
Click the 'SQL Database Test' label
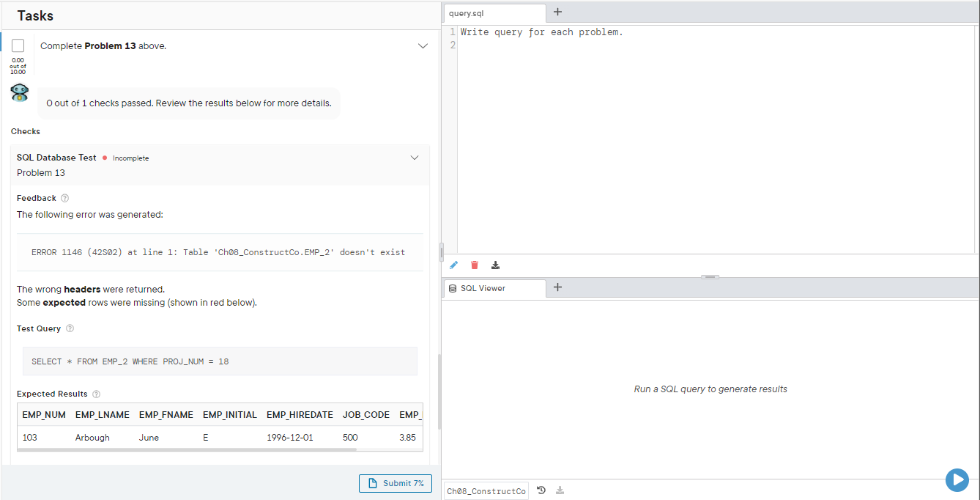(x=56, y=158)
